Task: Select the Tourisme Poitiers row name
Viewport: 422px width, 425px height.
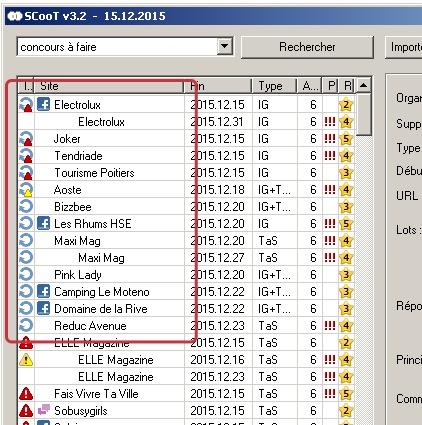Action: pos(94,173)
